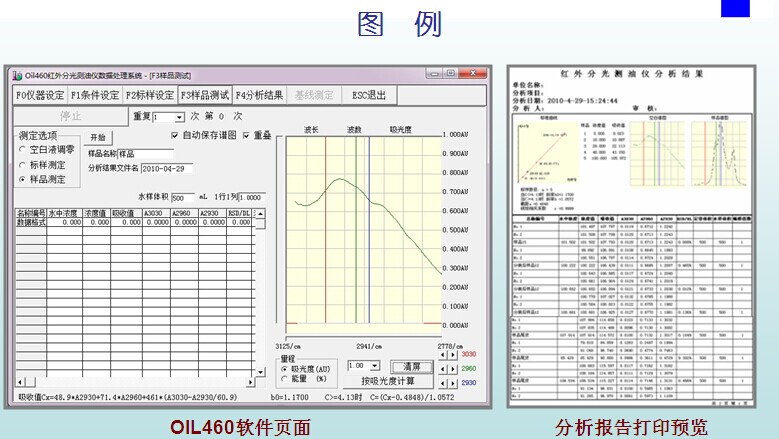Click right arrow for the 2930 marker
Screen dimensions: 779x439
453,383
